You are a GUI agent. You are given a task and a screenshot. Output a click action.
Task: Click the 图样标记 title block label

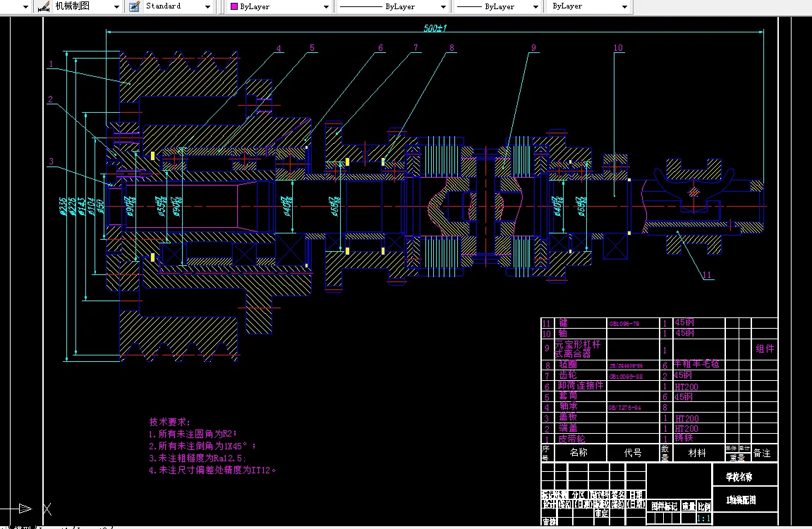point(665,506)
